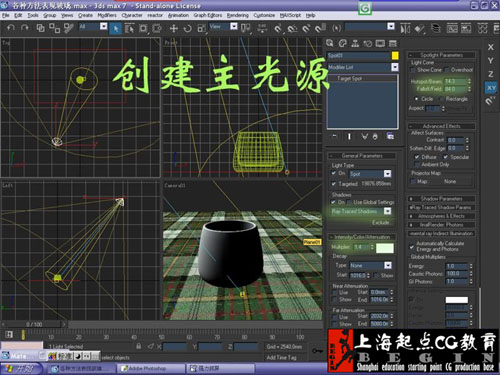Open the Create command panel tab

(x=330, y=43)
